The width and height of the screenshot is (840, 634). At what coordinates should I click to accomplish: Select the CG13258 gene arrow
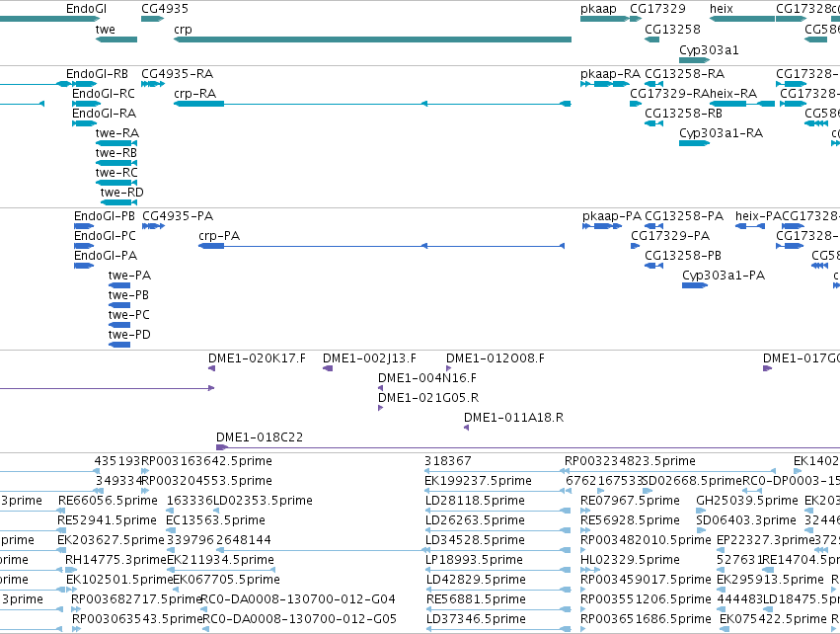point(652,40)
